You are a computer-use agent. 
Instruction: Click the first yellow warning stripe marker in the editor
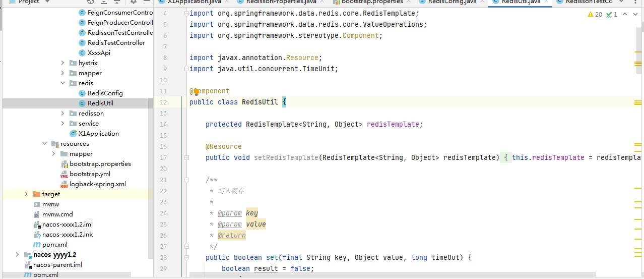[x=637, y=51]
